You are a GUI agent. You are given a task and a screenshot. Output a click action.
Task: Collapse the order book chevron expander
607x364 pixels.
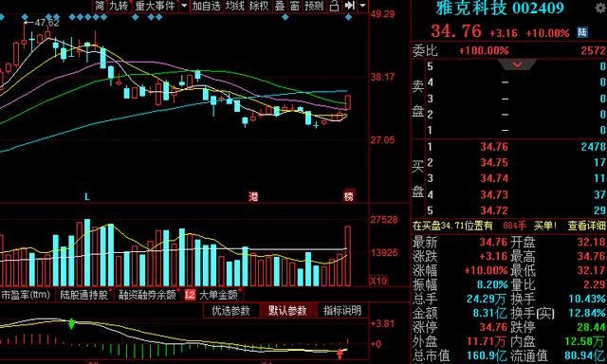click(x=517, y=64)
